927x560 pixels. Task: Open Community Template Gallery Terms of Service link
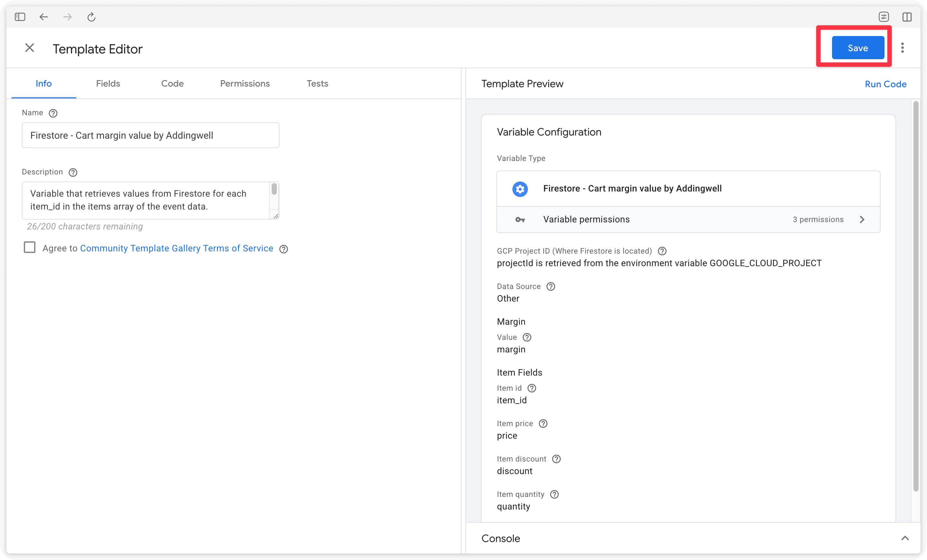tap(176, 248)
